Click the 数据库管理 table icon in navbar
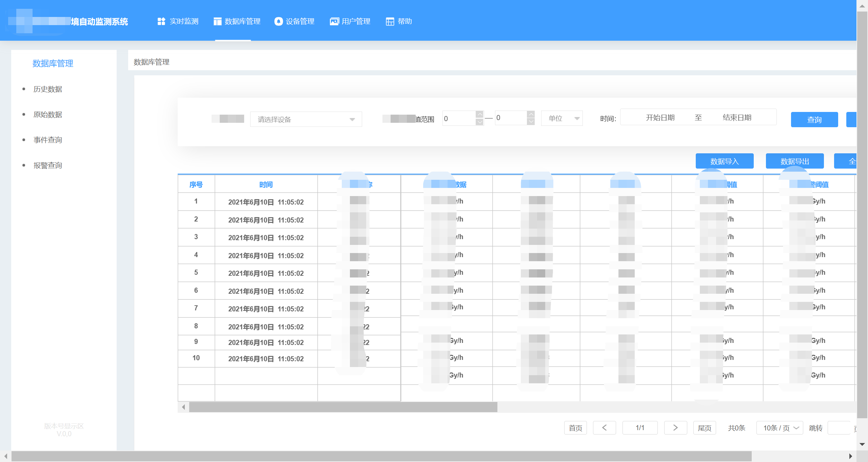This screenshot has height=462, width=868. 217,21
